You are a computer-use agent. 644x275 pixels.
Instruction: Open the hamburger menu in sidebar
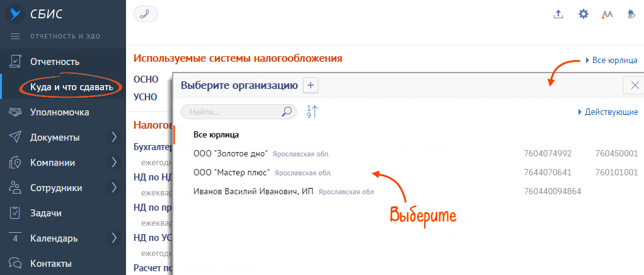15,36
